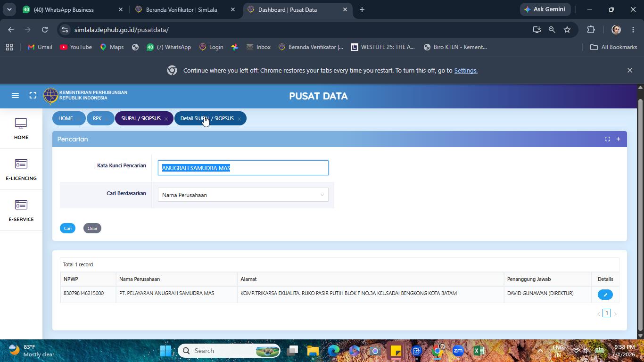
Task: Click the Cari button
Action: click(67, 228)
